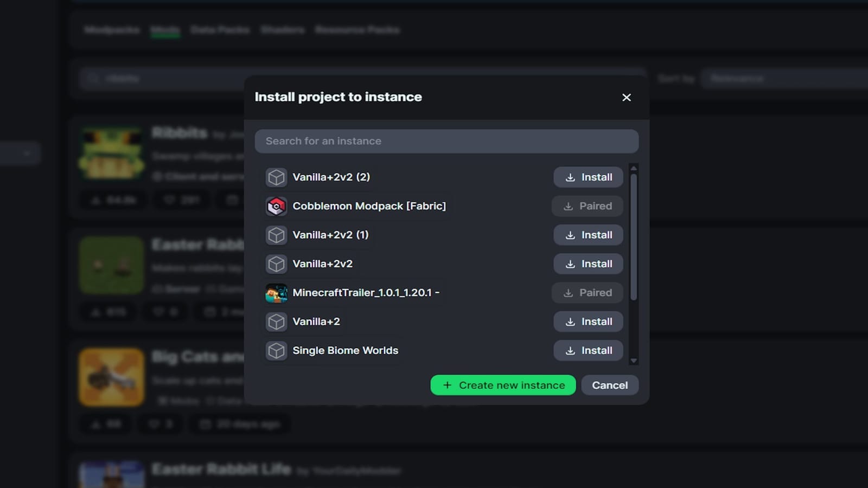Cancel the install dialog

[x=610, y=386]
